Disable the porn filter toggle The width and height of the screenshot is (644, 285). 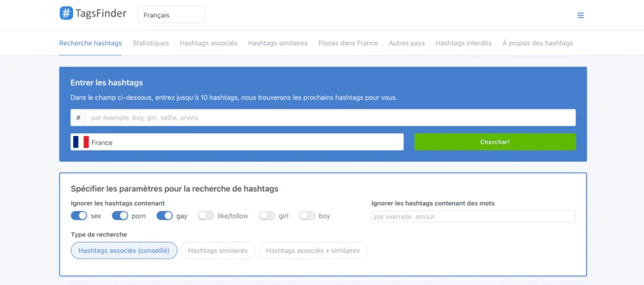[x=120, y=216]
